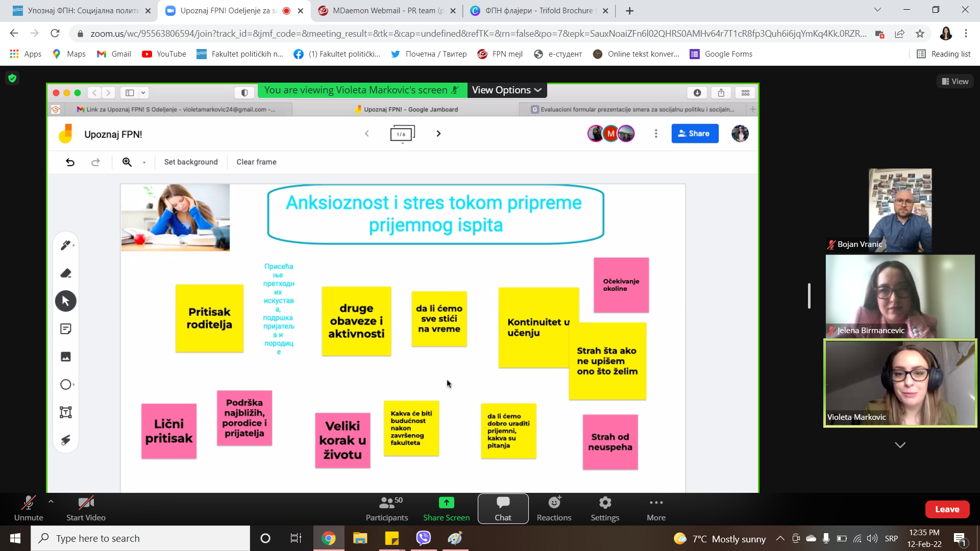Click Clear frame in Jamboard
Image resolution: width=980 pixels, height=551 pixels.
tap(256, 162)
